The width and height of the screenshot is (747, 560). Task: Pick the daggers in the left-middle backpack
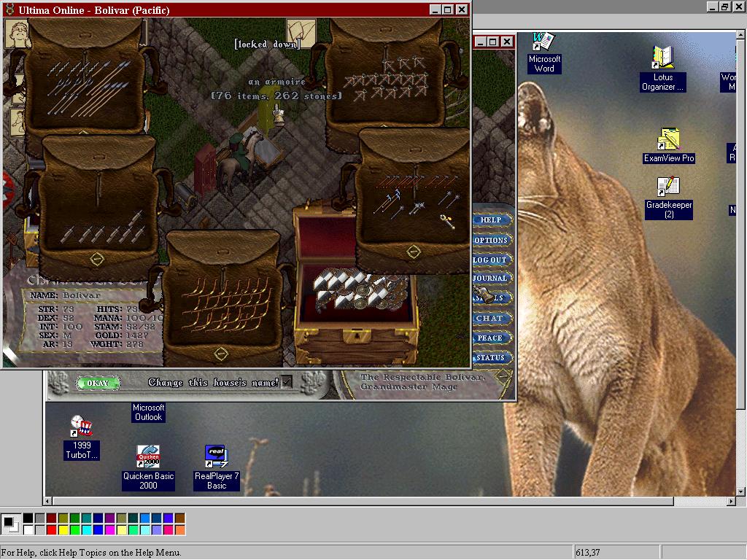pos(102,228)
